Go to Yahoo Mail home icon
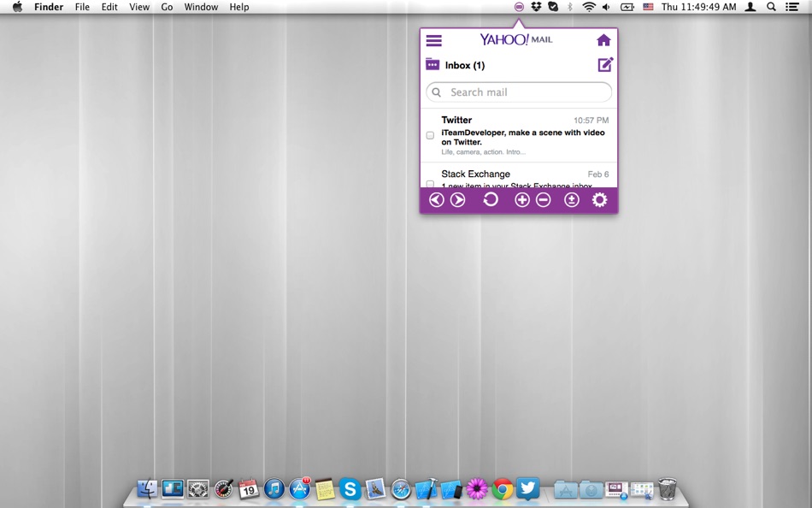This screenshot has height=508, width=812. pos(603,40)
